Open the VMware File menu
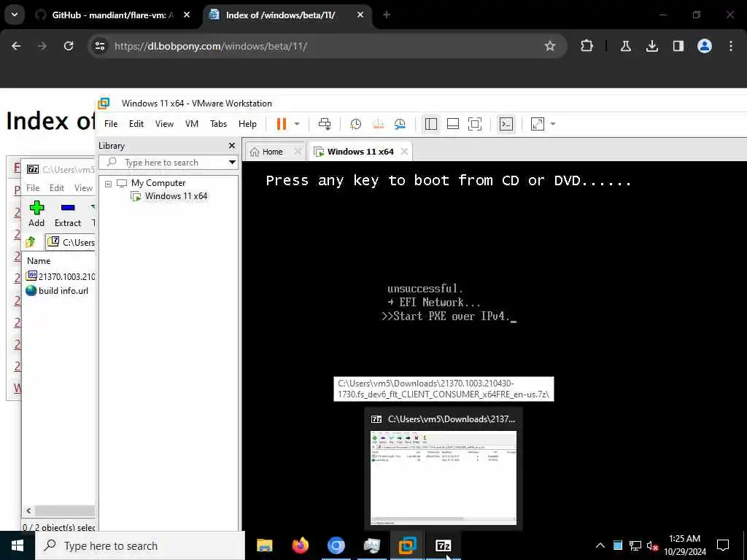The image size is (747, 560). pos(111,124)
